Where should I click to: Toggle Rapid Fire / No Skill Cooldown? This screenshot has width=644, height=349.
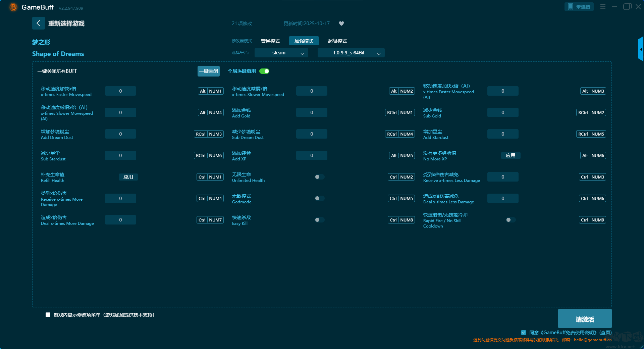click(x=511, y=220)
